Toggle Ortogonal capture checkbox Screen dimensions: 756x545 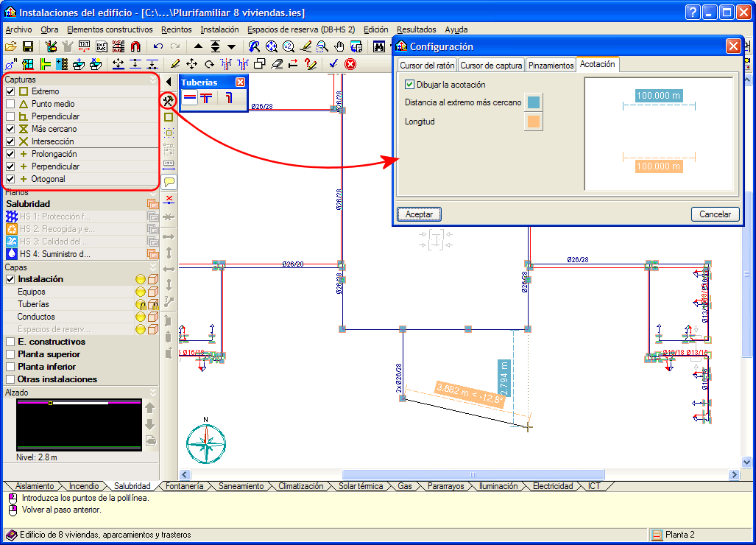[x=10, y=179]
